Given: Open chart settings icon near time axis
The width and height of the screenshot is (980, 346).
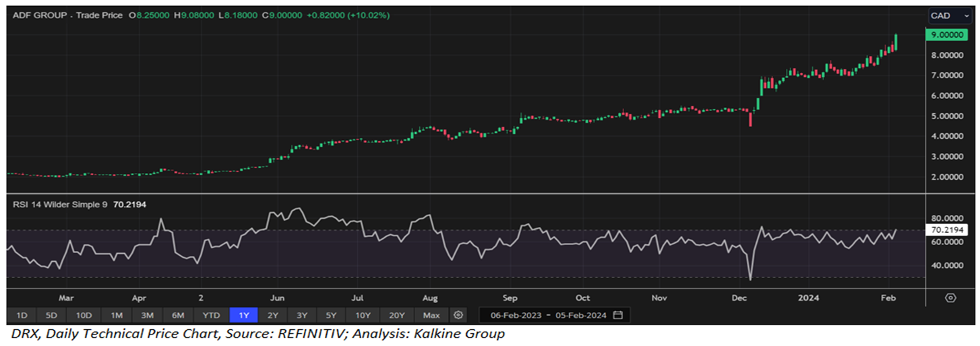Looking at the screenshot, I should [951, 298].
